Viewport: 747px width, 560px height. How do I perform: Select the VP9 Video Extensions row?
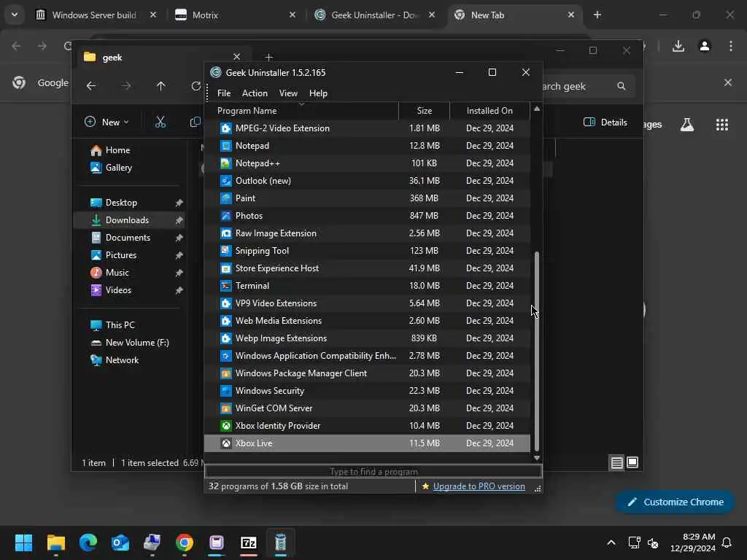(367, 303)
